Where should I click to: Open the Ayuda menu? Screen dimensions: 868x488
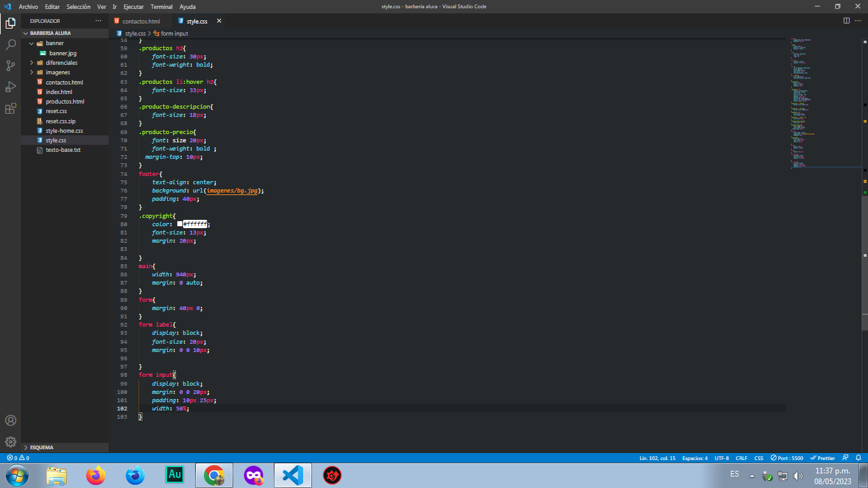click(187, 6)
